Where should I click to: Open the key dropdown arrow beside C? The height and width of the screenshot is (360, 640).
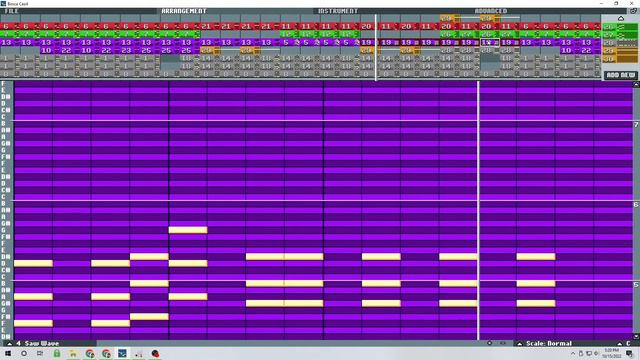tap(620, 344)
